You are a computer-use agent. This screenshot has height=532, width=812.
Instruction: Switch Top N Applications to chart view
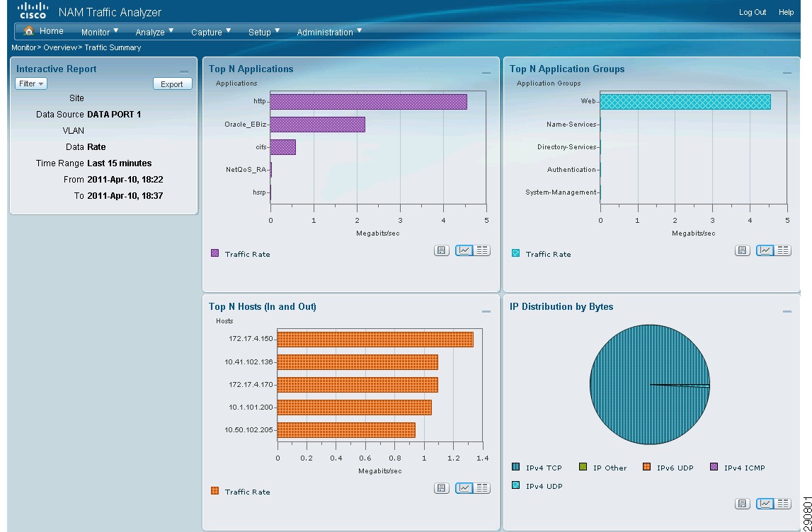[x=464, y=250]
